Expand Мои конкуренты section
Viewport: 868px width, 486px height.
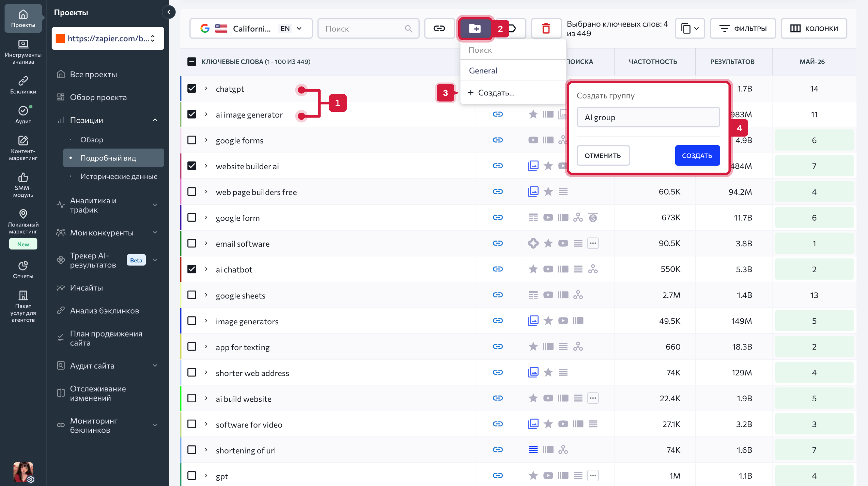[155, 233]
